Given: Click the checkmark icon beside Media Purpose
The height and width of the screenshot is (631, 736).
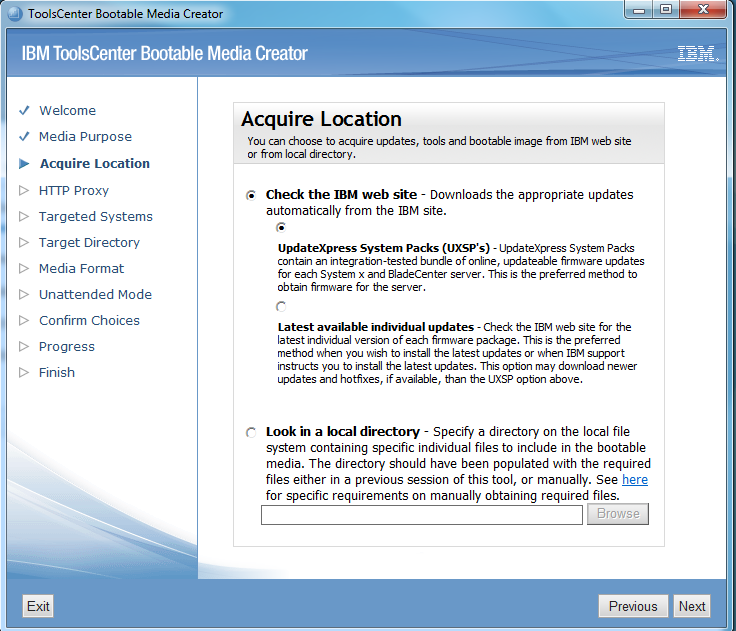Looking at the screenshot, I should tap(24, 137).
